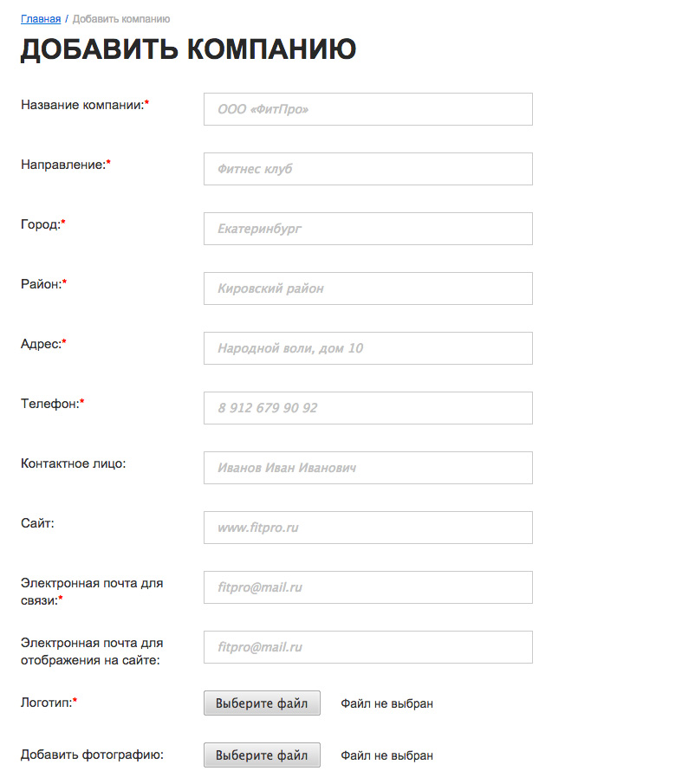The width and height of the screenshot is (682, 784).
Task: Click the 'Логотип:' text label
Action: (x=46, y=703)
